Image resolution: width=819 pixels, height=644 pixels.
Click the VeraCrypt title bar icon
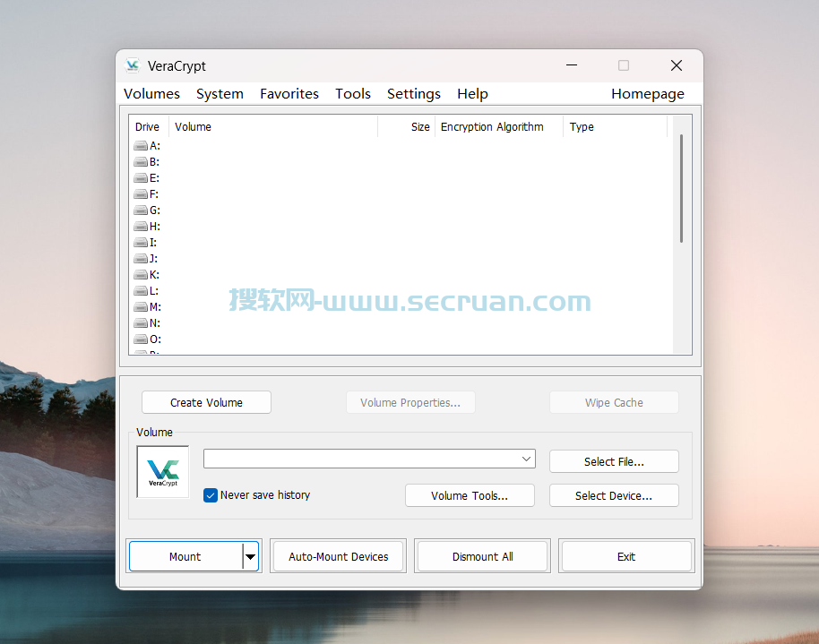pyautogui.click(x=133, y=65)
